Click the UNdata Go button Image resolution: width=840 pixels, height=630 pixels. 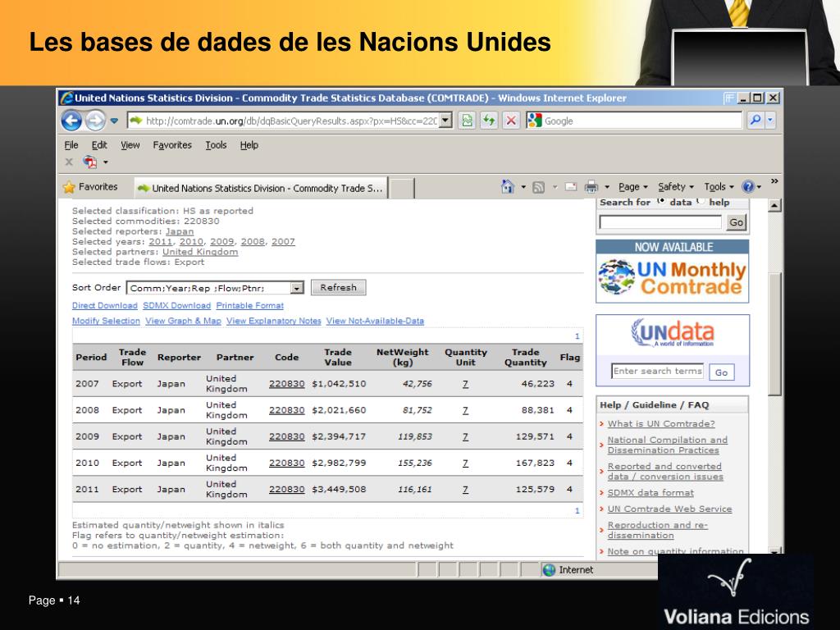722,372
